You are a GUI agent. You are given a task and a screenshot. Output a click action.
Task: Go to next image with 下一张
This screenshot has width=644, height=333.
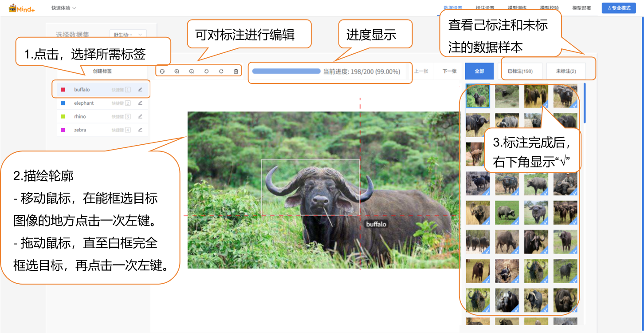(449, 71)
